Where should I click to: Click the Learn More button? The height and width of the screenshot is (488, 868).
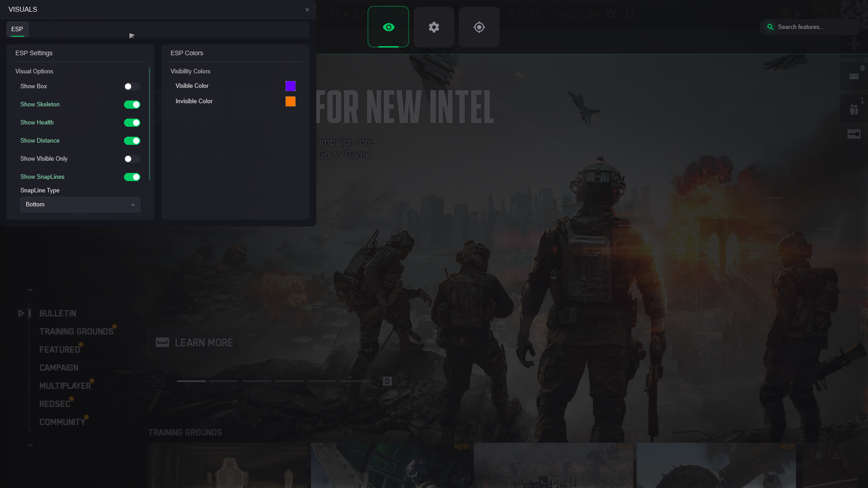[195, 343]
